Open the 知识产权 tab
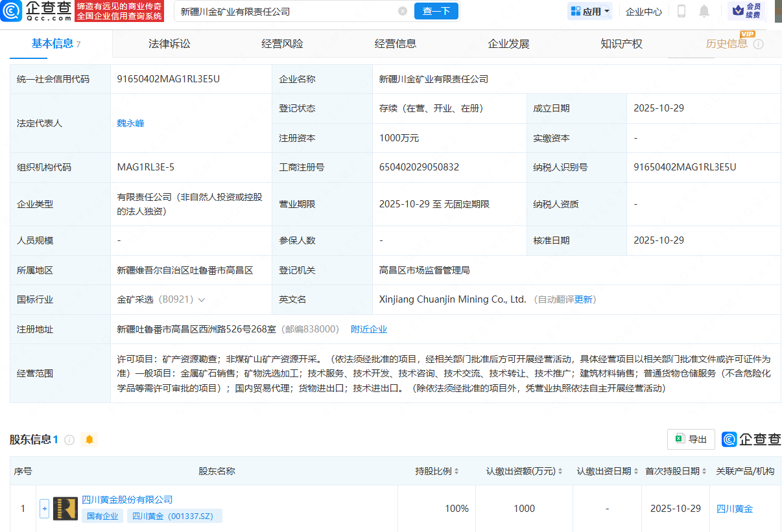Screen dimensions: 782x532 621,43
